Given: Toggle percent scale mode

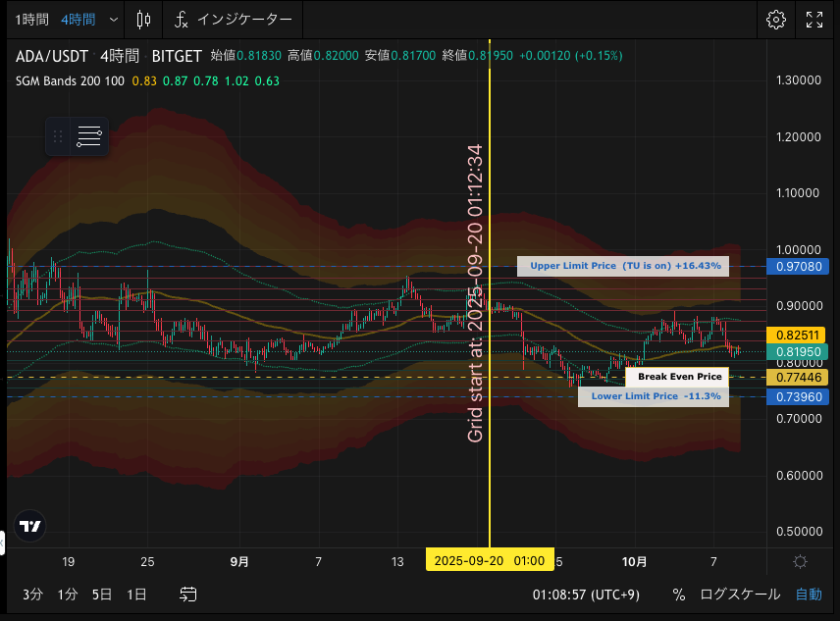Looking at the screenshot, I should point(679,594).
